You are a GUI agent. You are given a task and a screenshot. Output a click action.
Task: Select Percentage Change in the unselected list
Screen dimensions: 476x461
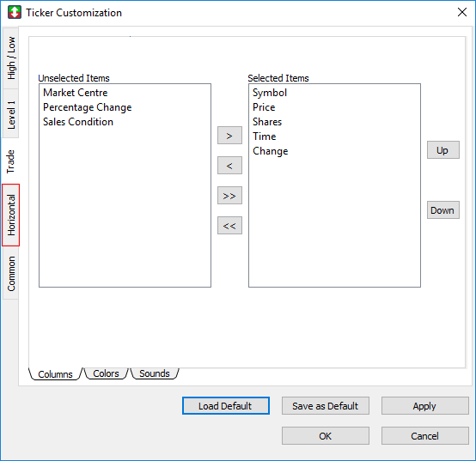tap(87, 107)
